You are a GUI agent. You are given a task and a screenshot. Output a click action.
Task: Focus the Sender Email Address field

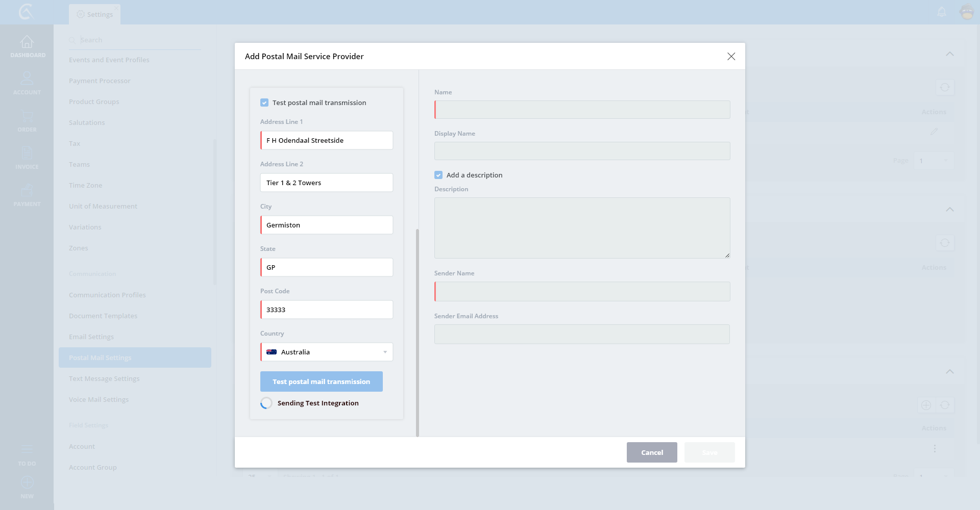pos(582,334)
